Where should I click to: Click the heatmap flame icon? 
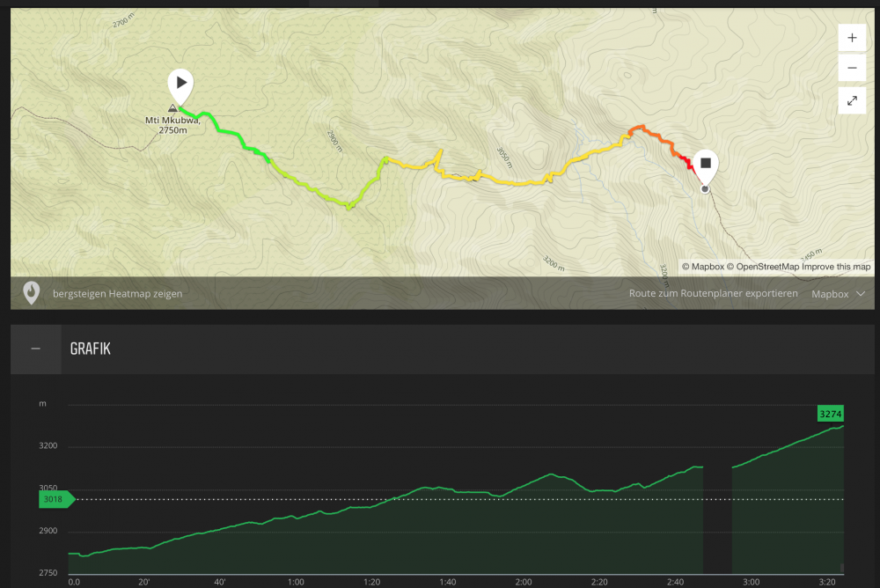click(32, 292)
